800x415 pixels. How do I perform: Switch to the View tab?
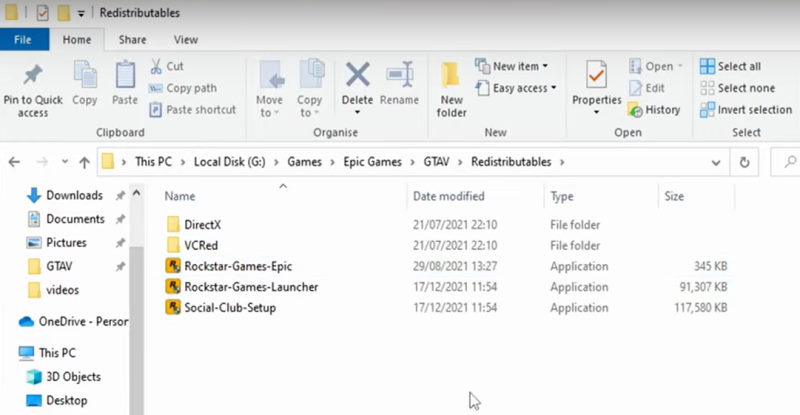pos(186,39)
